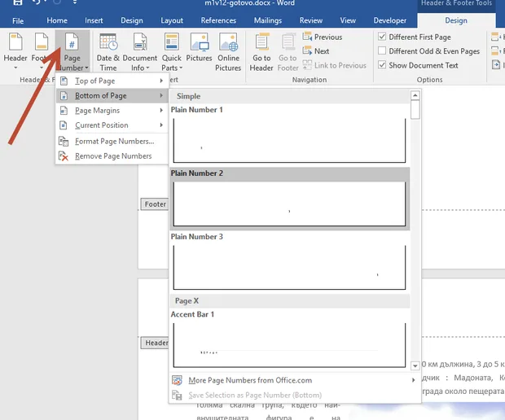Click the greyed Go to Footer button
505x420 pixels.
point(288,51)
